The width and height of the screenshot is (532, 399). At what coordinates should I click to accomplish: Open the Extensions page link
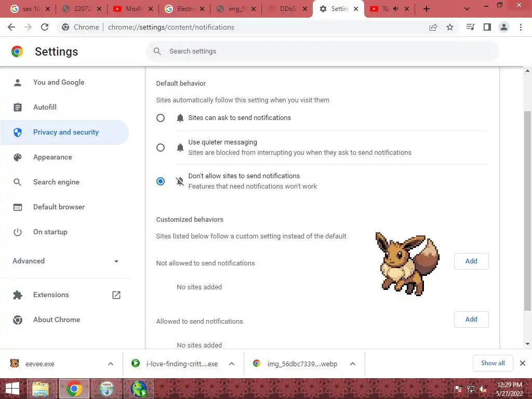(66, 295)
